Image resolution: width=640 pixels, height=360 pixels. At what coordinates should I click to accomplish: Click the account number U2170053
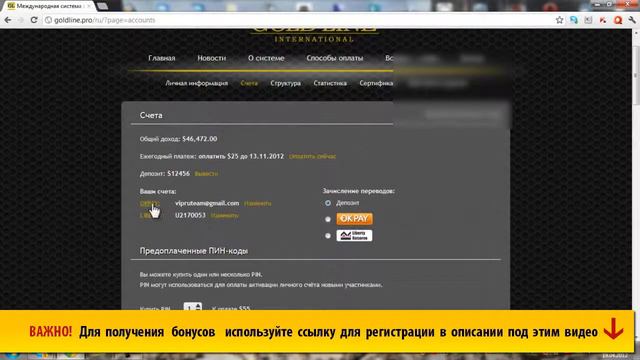click(190, 215)
